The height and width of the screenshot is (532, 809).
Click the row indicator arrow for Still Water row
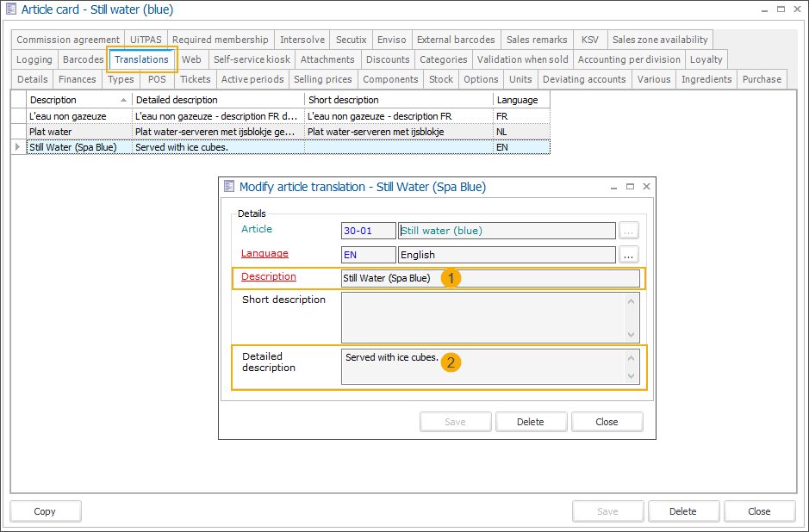[18, 147]
